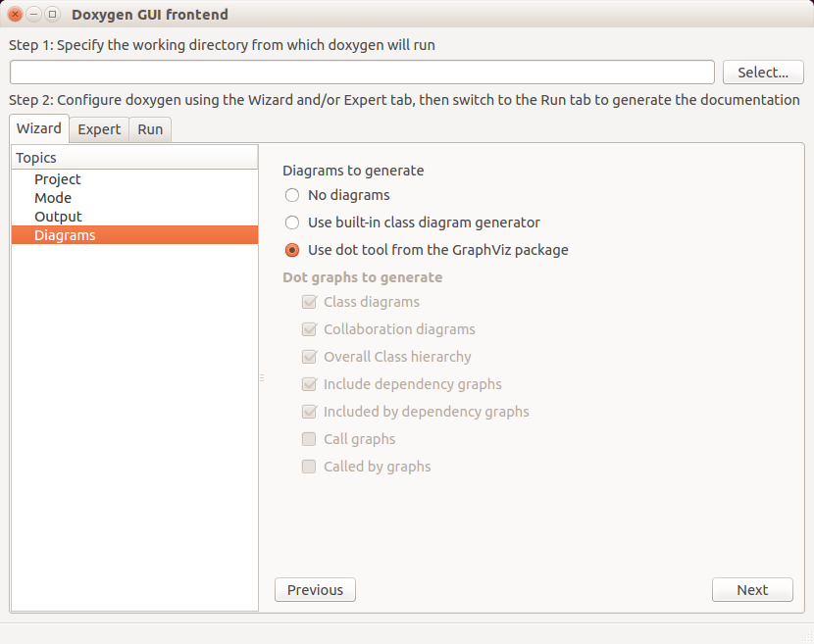The height and width of the screenshot is (644, 814).
Task: Toggle Include dependency graphs checkbox
Action: [x=309, y=384]
